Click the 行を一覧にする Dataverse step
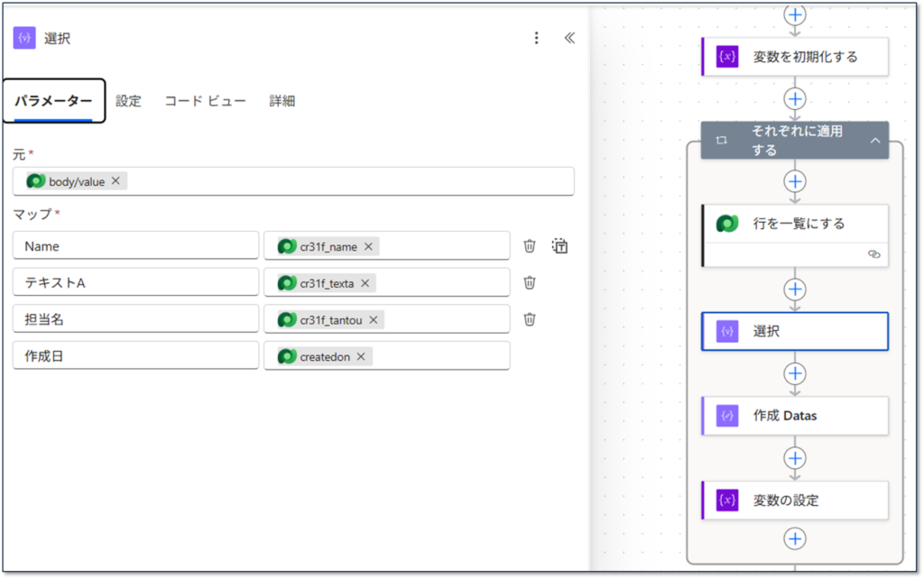This screenshot has width=924, height=579. point(795,224)
